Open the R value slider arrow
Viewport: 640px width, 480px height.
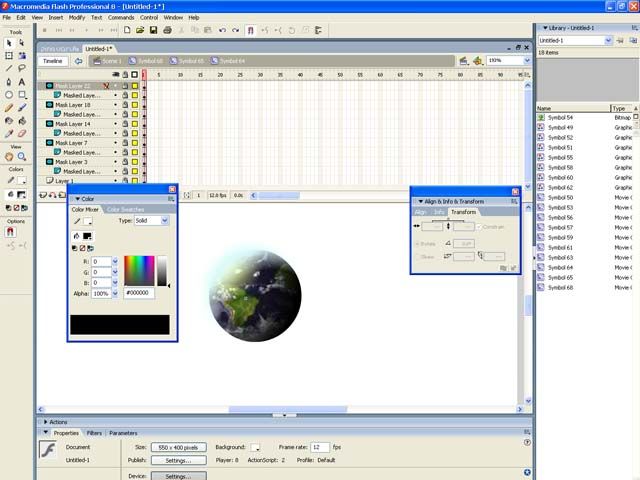click(115, 261)
